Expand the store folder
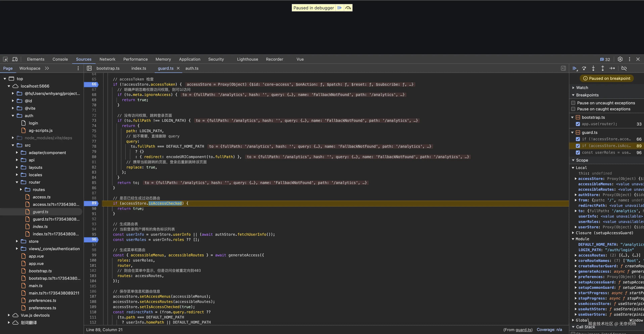644x334 pixels. click(x=17, y=241)
